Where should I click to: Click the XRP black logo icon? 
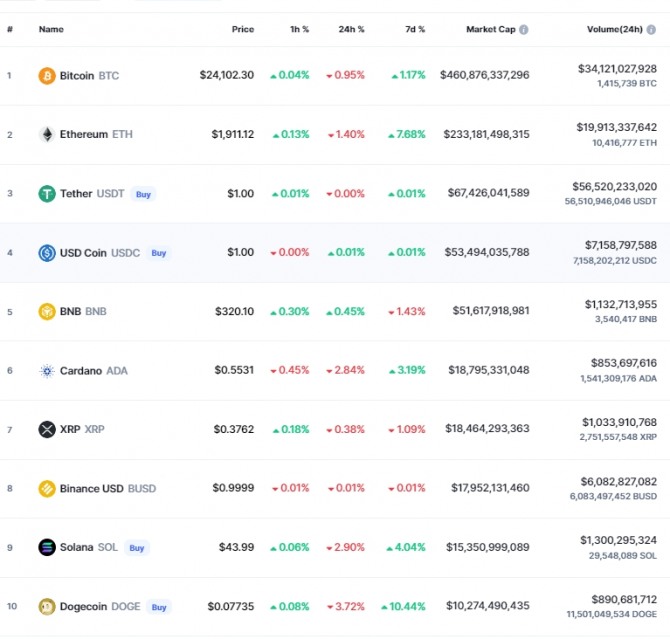pos(47,430)
